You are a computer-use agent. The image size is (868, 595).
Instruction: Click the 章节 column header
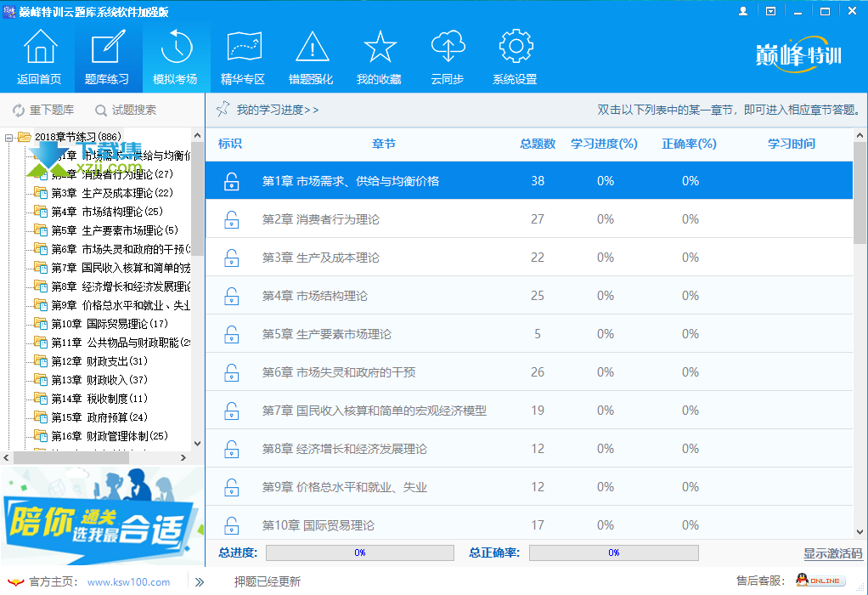point(384,144)
